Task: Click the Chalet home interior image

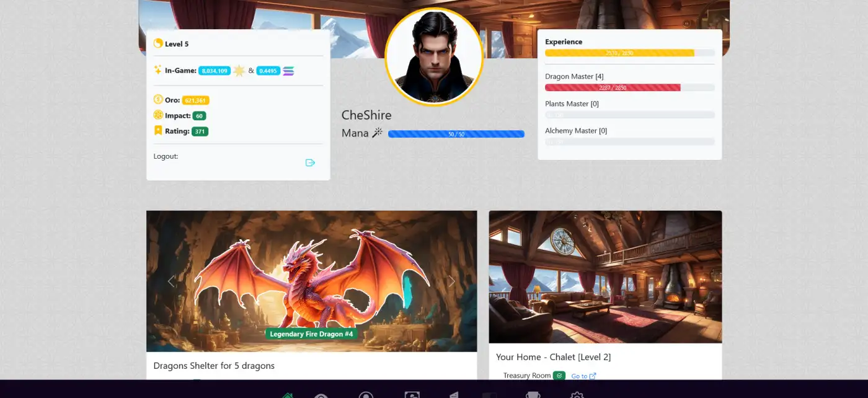Action: coord(605,277)
